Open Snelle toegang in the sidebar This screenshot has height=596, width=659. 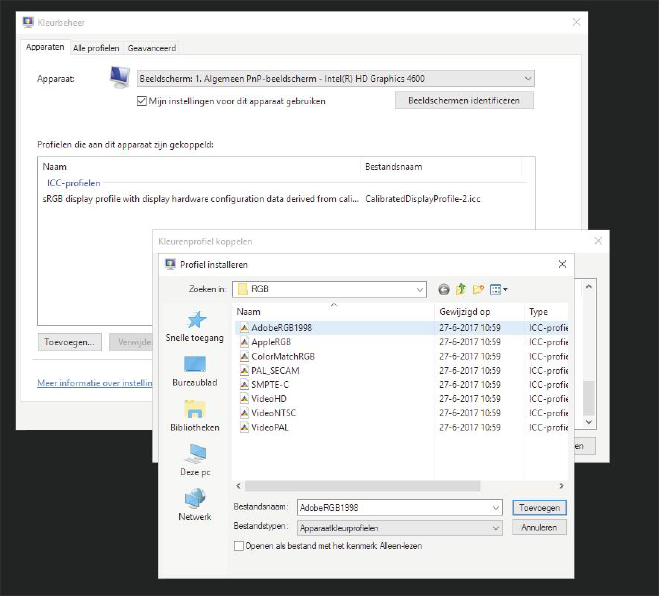click(x=196, y=326)
